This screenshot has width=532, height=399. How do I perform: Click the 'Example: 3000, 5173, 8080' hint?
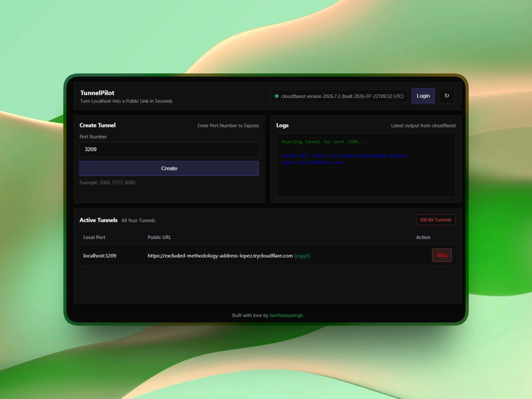click(107, 183)
